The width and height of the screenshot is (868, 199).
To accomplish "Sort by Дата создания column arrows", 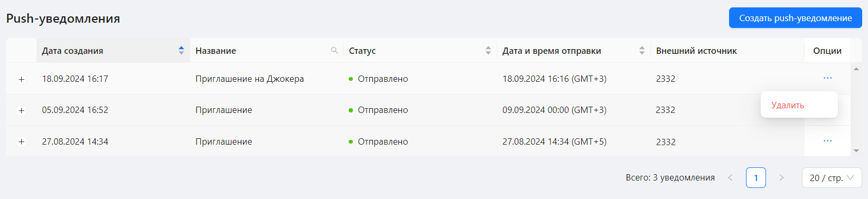I will pos(181,51).
